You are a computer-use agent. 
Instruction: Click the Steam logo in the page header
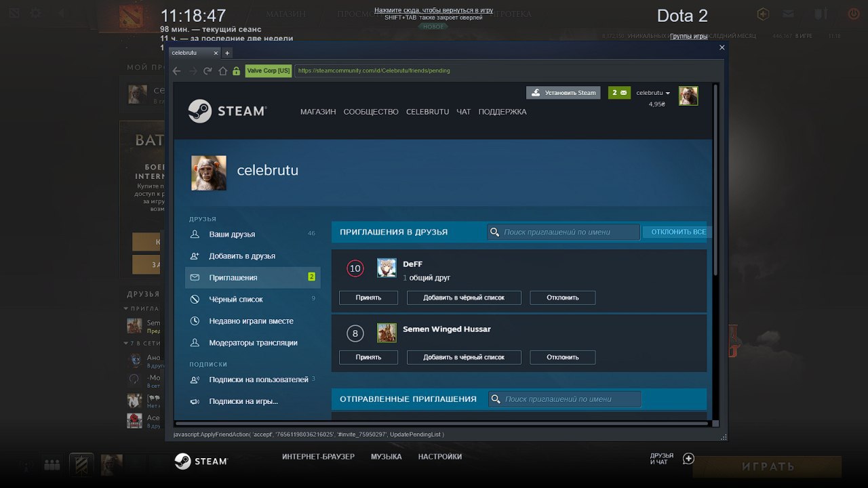[227, 111]
